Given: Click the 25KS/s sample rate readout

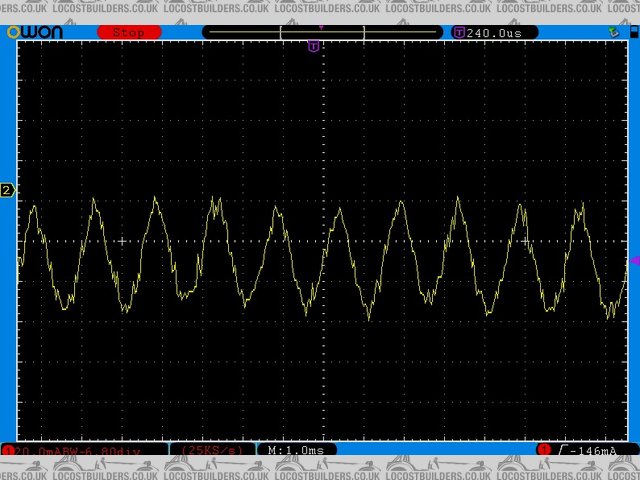Looking at the screenshot, I should pos(211,451).
